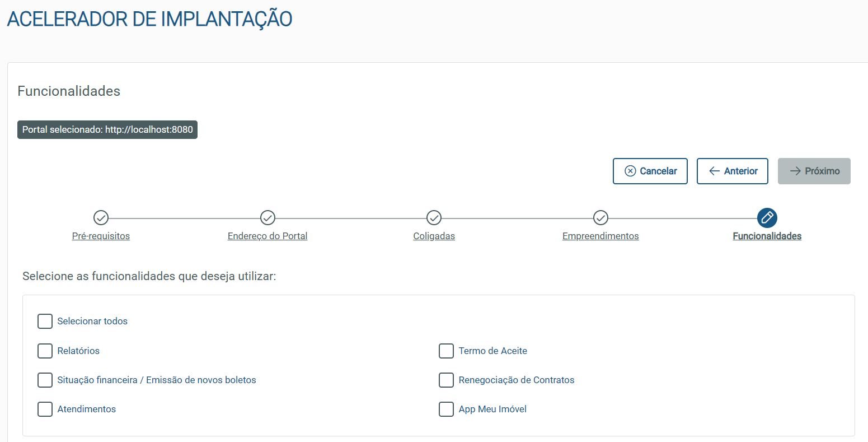Click the Funcionalidades pencil step icon
This screenshot has height=442, width=868.
pyautogui.click(x=767, y=217)
